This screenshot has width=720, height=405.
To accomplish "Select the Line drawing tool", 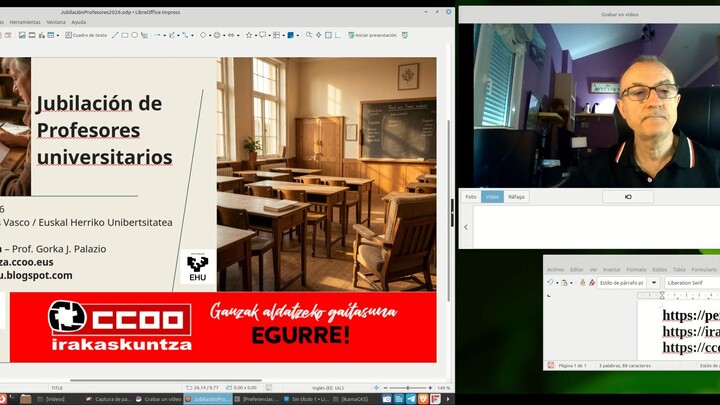I will pyautogui.click(x=115, y=35).
